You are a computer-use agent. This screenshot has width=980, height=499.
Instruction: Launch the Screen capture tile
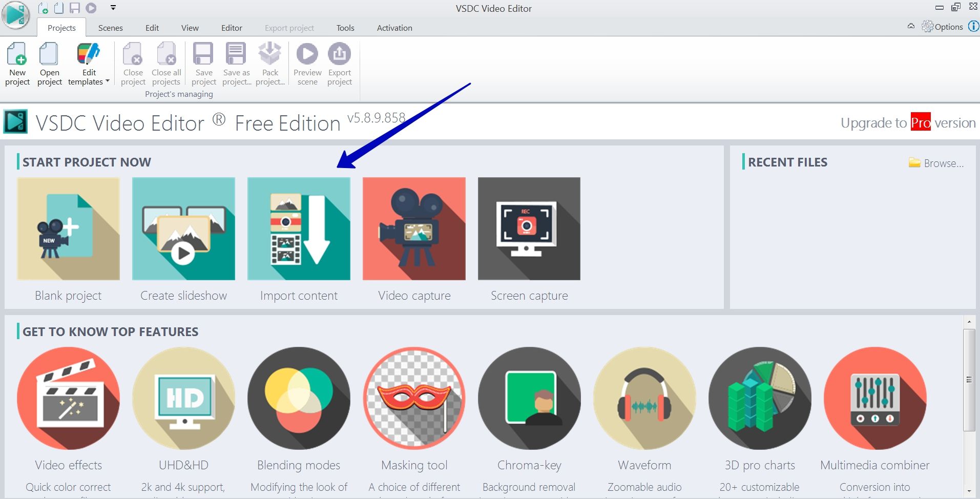click(x=529, y=228)
